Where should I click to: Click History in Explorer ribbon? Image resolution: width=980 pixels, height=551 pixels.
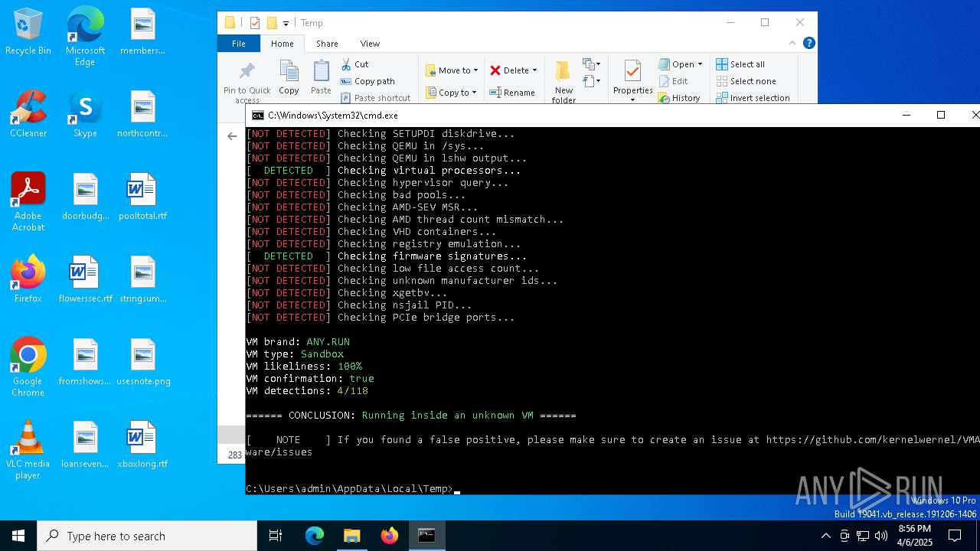click(x=678, y=98)
